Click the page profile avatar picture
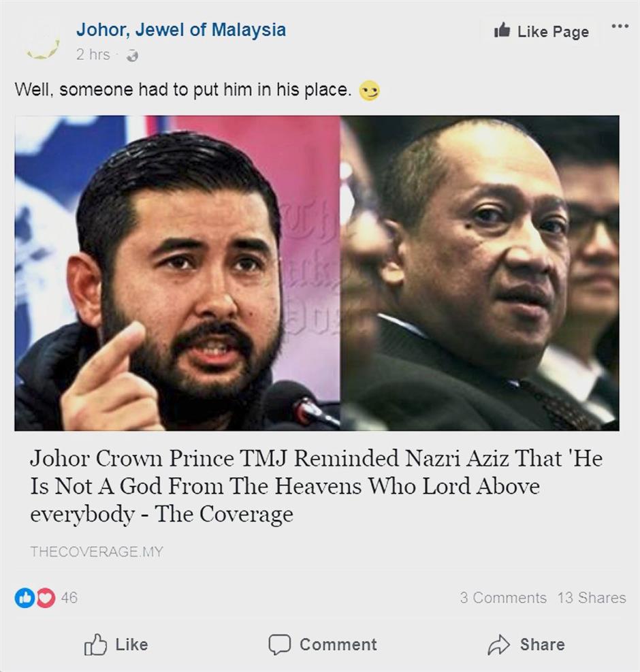Viewport: 640px width, 672px height. point(42,42)
